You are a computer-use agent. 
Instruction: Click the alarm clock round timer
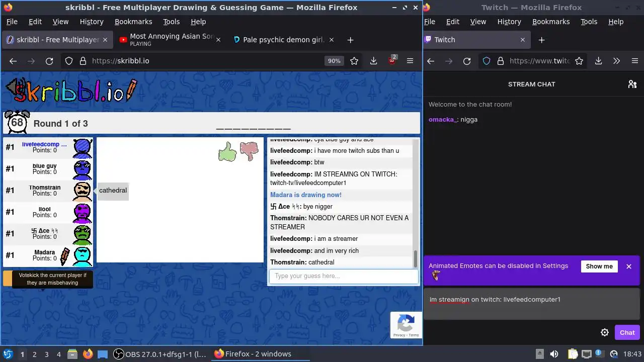pos(17,122)
